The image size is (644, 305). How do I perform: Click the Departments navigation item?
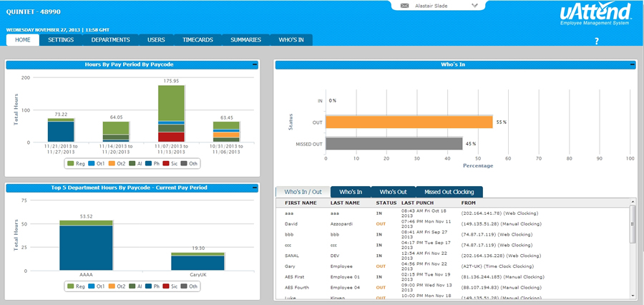(x=110, y=40)
